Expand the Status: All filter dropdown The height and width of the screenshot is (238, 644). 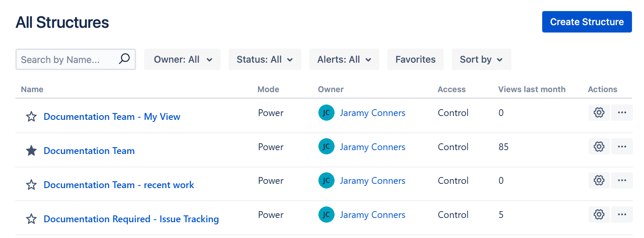pos(265,59)
